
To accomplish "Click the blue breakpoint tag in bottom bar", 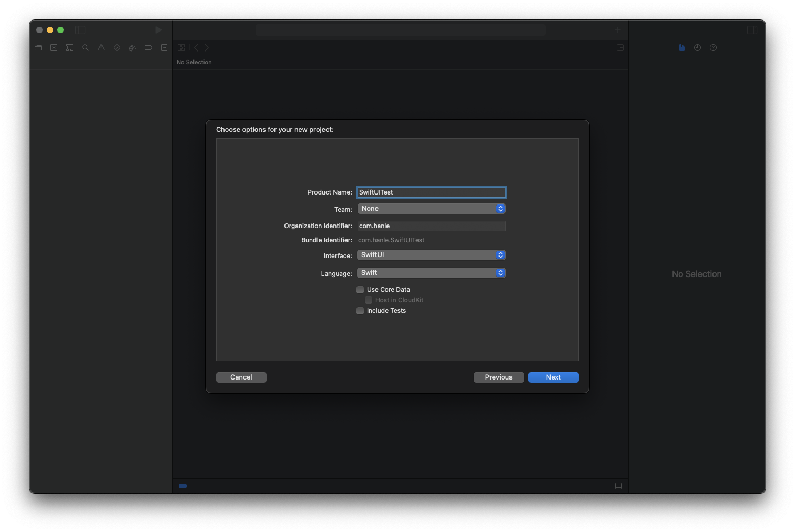I will tap(183, 486).
